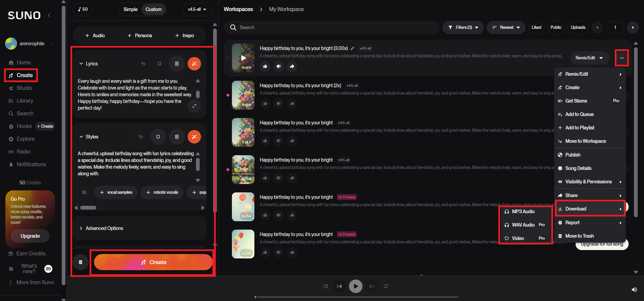This screenshot has width=644, height=301.
Task: Click the Styles magic wand button
Action: point(194,137)
